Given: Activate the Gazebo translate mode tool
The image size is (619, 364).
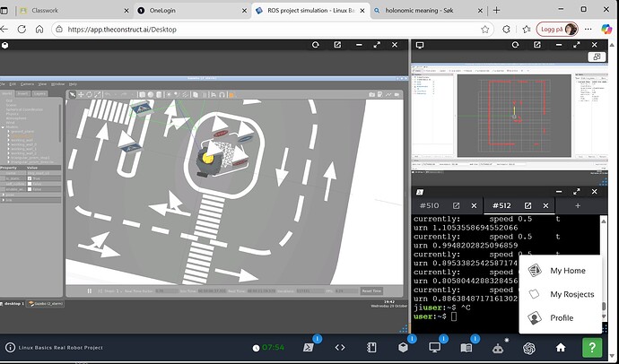Looking at the screenshot, I should click(x=81, y=95).
